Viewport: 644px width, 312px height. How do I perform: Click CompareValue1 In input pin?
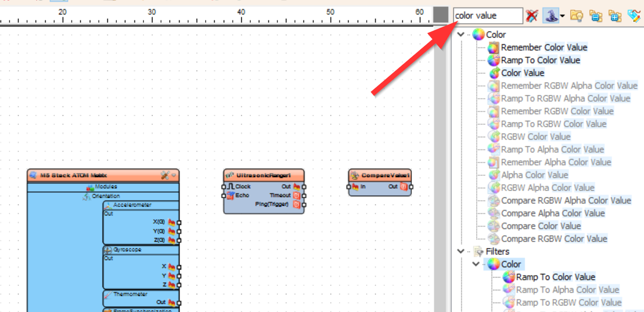pyautogui.click(x=349, y=187)
